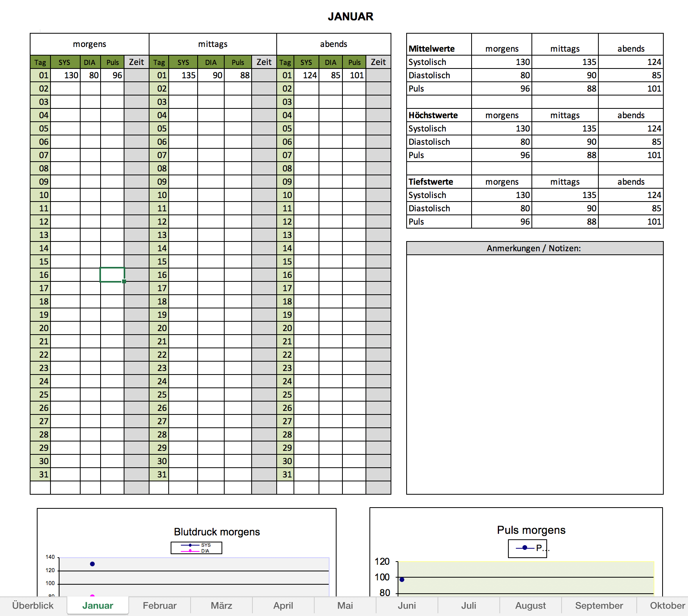Click the abends Puls column header
This screenshot has width=688, height=616.
[354, 62]
